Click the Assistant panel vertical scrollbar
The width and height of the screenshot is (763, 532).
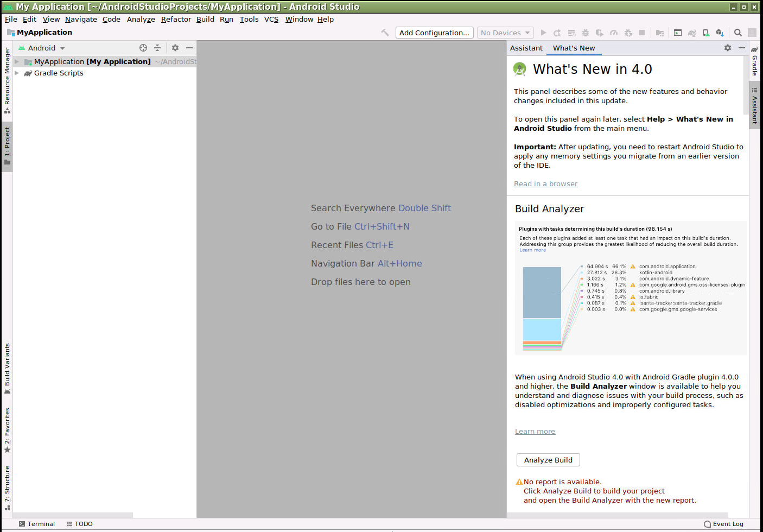click(x=746, y=84)
